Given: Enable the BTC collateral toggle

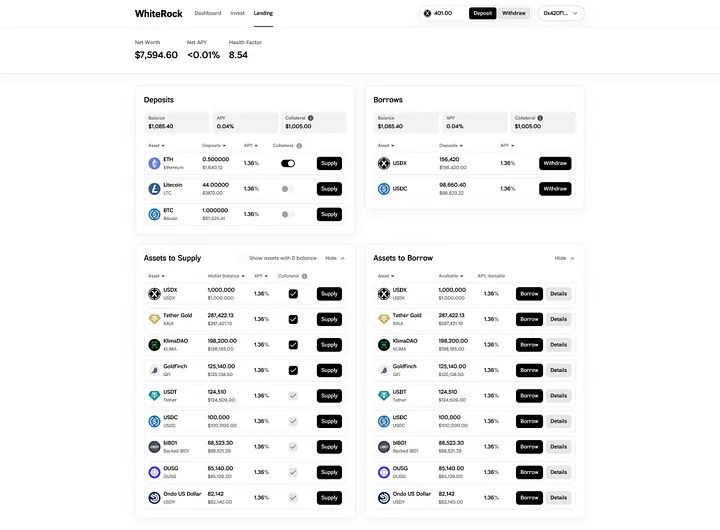Looking at the screenshot, I should point(288,214).
